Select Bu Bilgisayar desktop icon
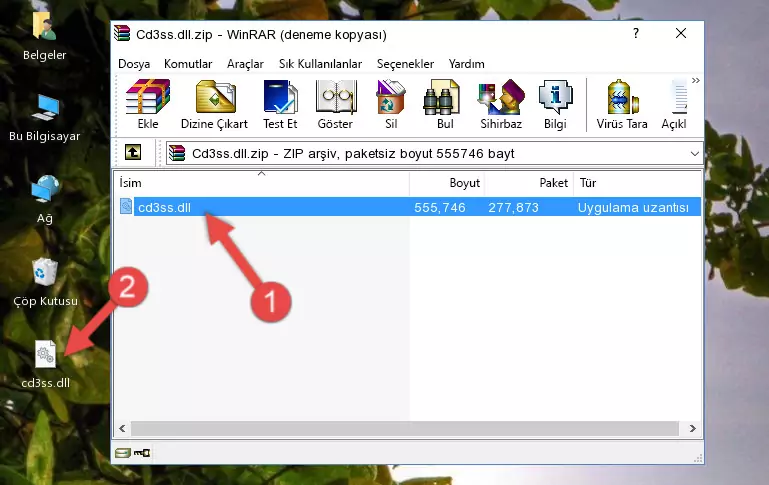Screen dimensions: 769x485 coord(45,119)
